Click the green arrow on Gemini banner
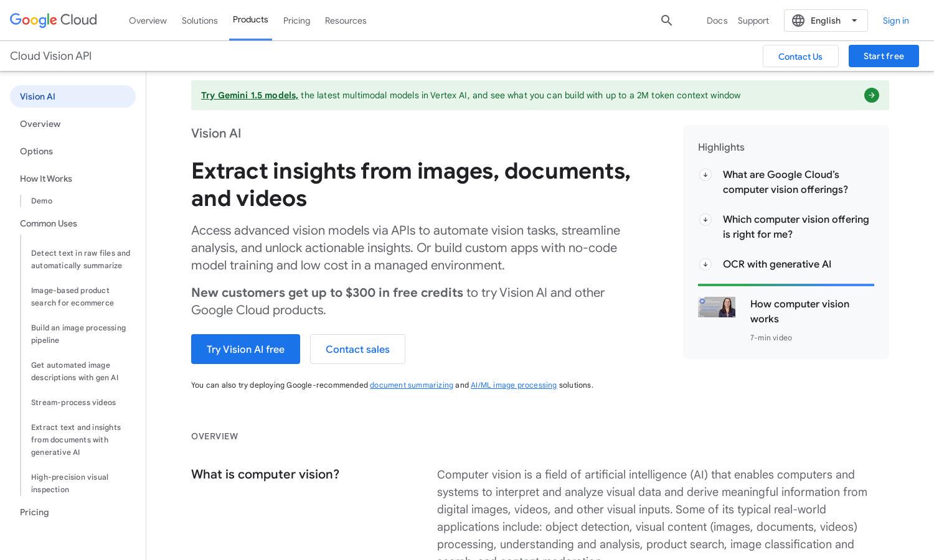The width and height of the screenshot is (934, 560). click(x=872, y=95)
